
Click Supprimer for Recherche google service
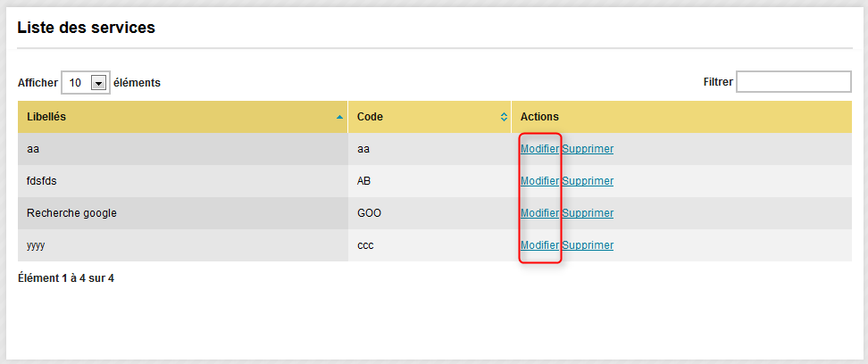click(588, 213)
